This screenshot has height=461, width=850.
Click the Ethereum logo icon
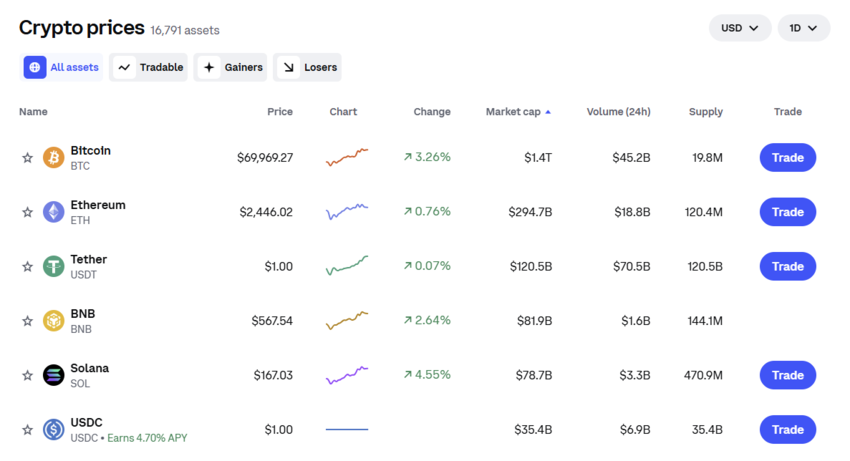click(54, 212)
